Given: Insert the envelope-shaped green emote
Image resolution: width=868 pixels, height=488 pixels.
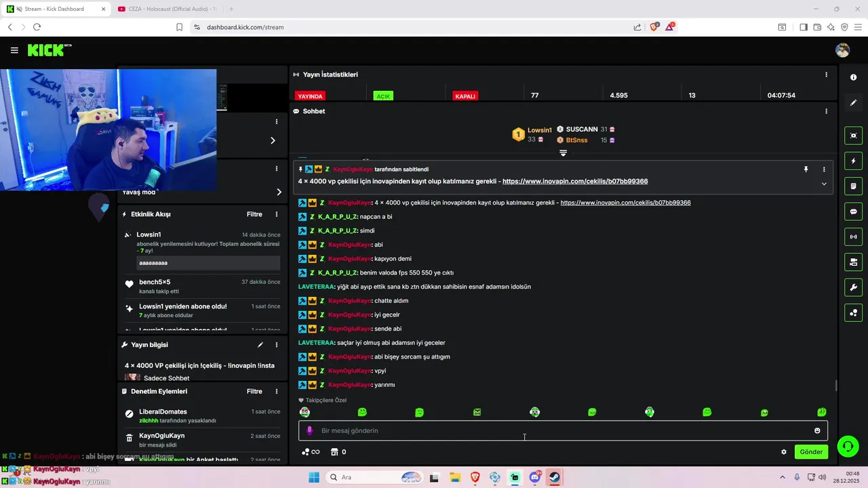Looking at the screenshot, I should (x=477, y=412).
